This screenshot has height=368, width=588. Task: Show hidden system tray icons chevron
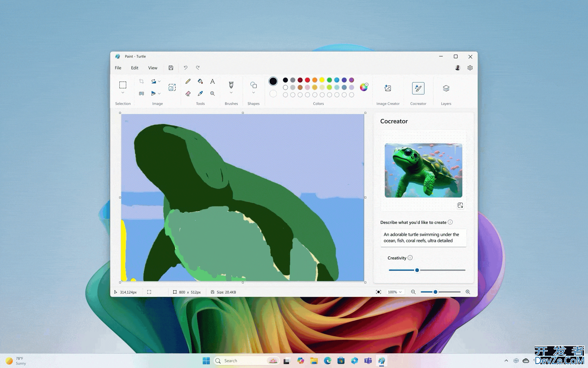coord(506,361)
